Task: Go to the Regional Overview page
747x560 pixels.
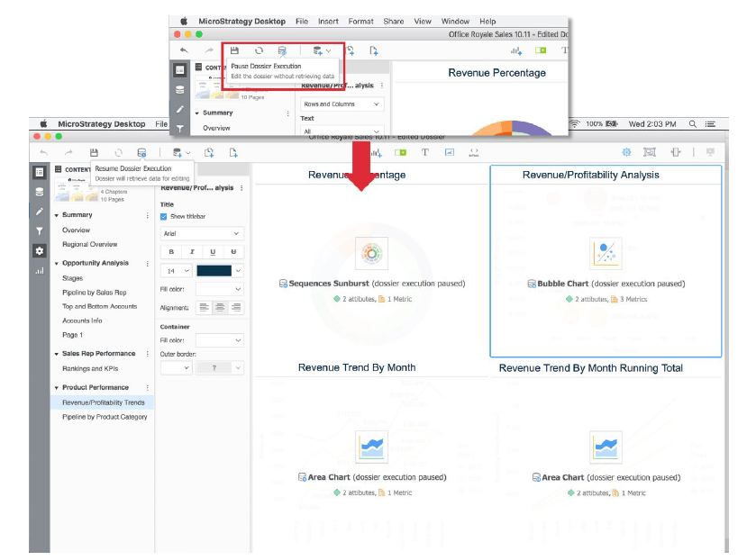Action: coord(89,244)
